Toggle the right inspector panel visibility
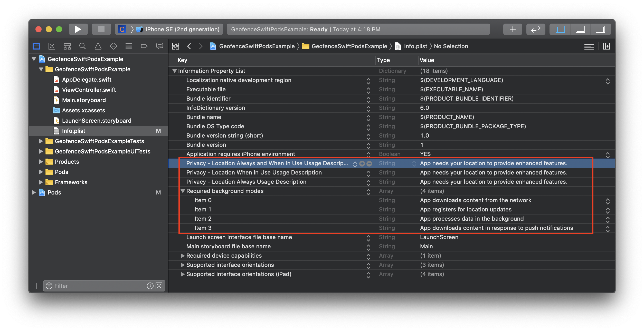This screenshot has width=644, height=331. click(600, 29)
